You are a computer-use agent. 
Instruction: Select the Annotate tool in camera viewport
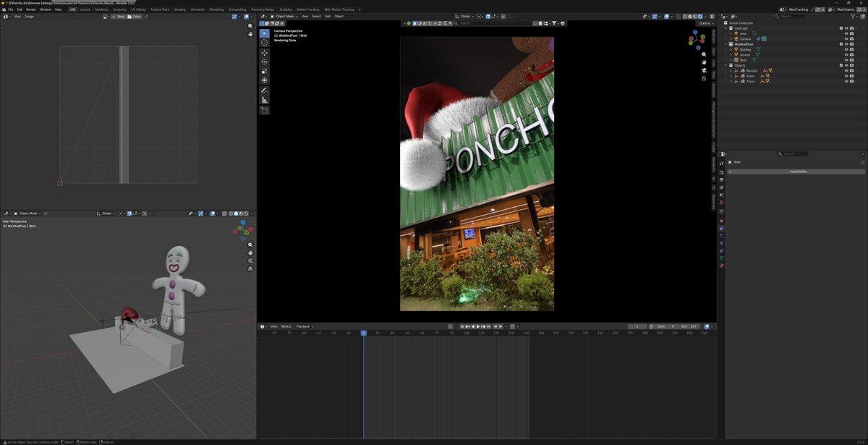click(265, 91)
